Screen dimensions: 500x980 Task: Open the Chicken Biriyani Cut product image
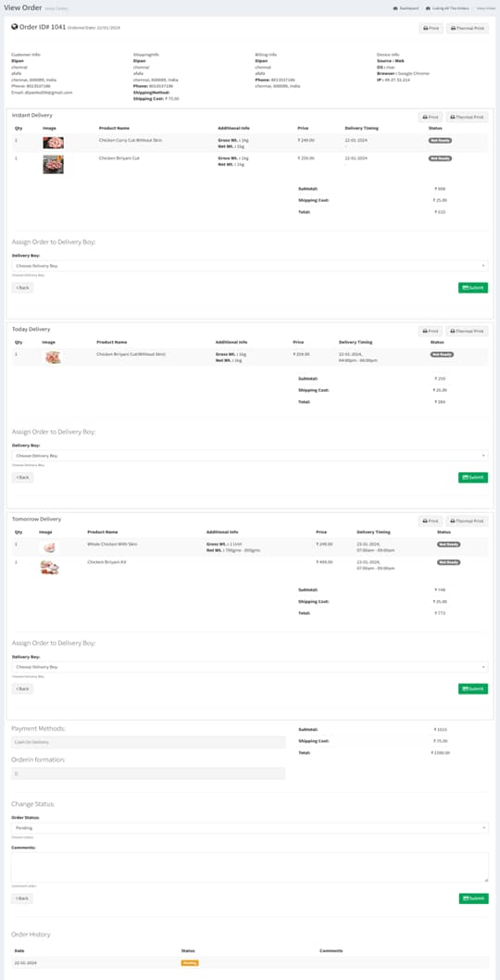tap(53, 164)
